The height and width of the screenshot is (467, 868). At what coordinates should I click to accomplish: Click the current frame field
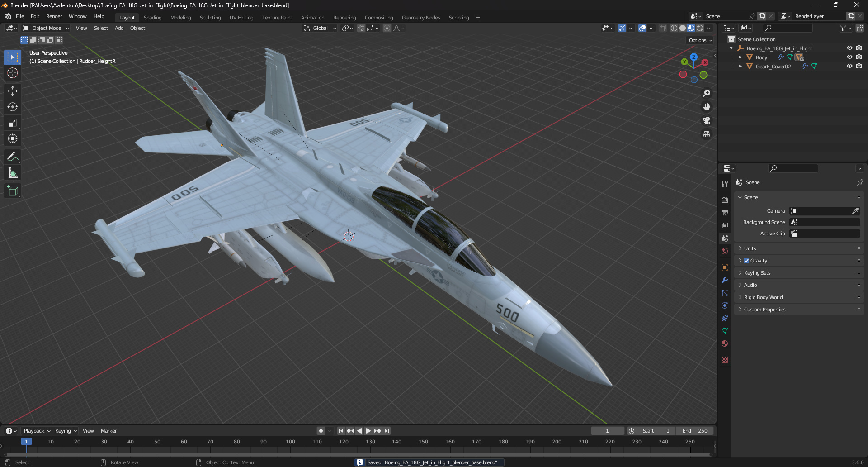tap(607, 431)
